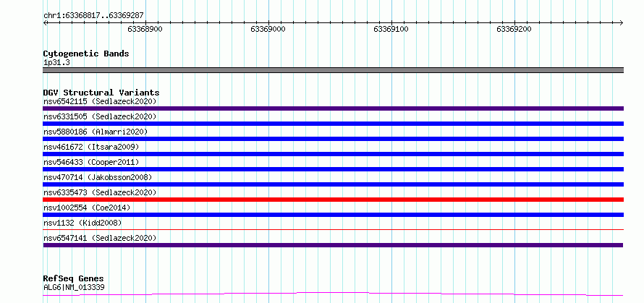Click the 63368900 ruler coordinate
Image resolution: width=644 pixels, height=303 pixels.
point(145,29)
